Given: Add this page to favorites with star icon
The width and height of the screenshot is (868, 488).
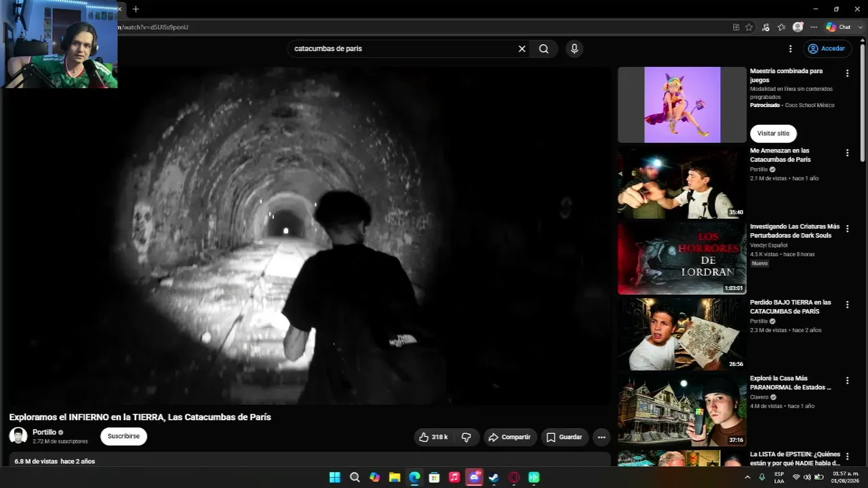Looking at the screenshot, I should tap(749, 27).
